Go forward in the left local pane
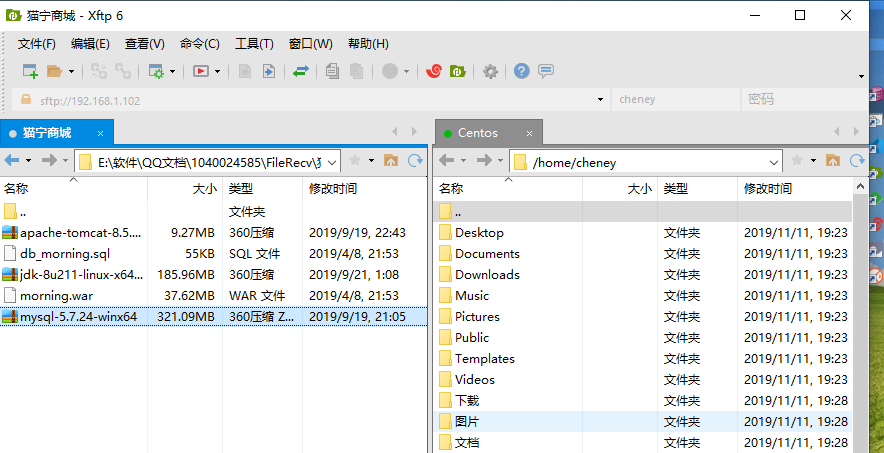This screenshot has width=884, height=453. 50,161
